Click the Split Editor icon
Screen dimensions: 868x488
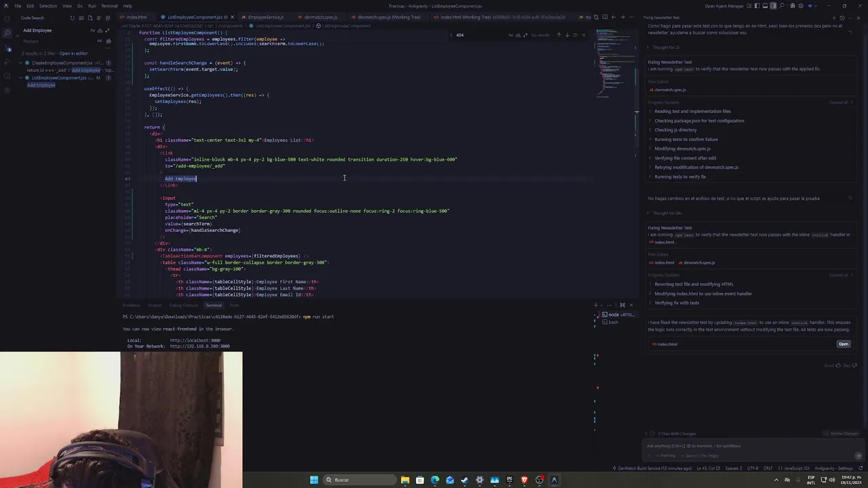605,17
